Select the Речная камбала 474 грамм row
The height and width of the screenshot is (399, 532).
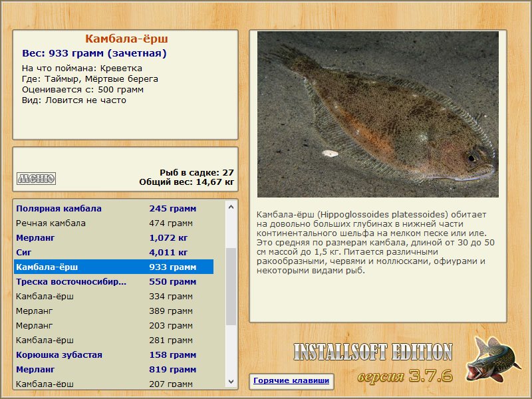114,223
